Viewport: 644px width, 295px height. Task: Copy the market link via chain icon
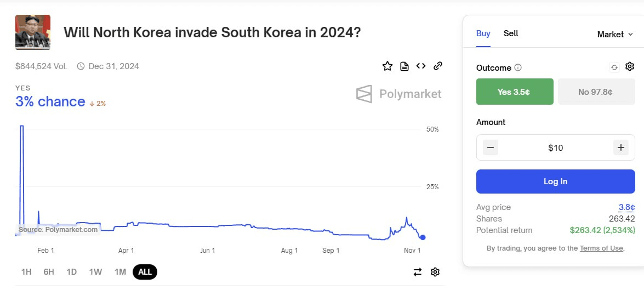tap(438, 66)
